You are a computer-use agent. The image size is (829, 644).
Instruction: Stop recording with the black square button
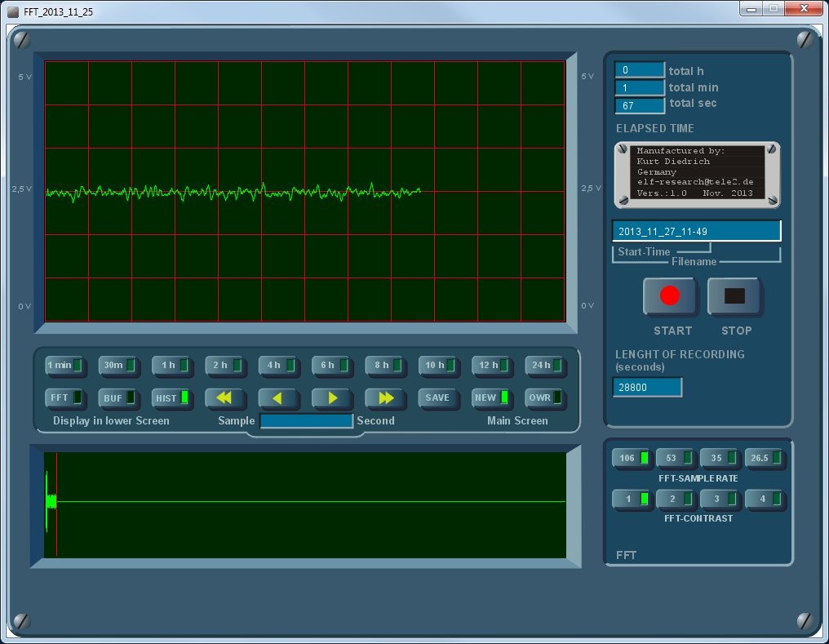tap(734, 295)
